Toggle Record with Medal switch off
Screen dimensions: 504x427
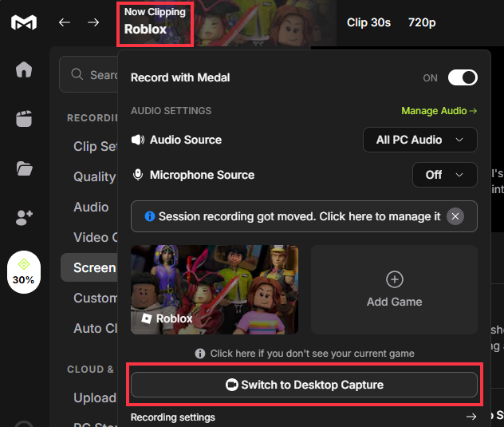tap(462, 77)
